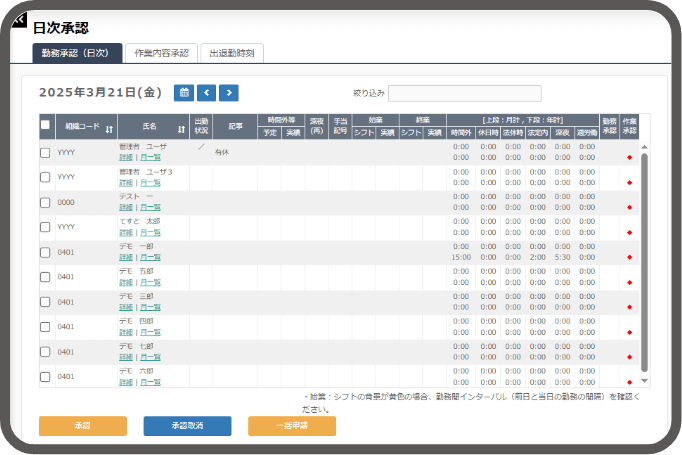682x455 pixels.
Task: Click the 記事 column header
Action: 235,127
